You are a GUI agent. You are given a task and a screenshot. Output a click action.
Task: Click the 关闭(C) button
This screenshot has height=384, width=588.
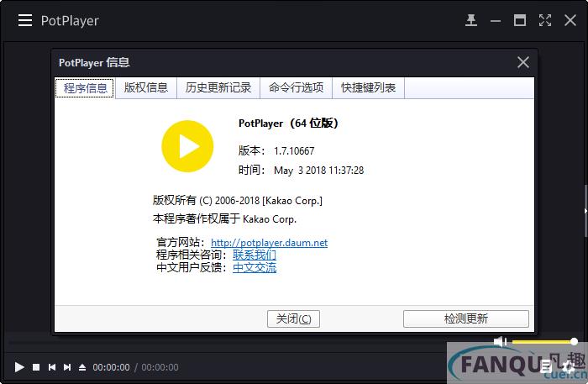coord(293,318)
